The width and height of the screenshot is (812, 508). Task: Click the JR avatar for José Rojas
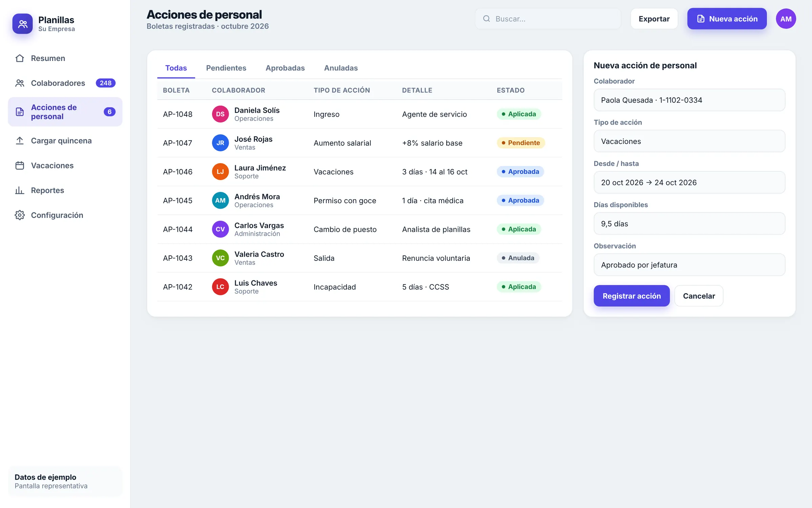click(x=220, y=143)
